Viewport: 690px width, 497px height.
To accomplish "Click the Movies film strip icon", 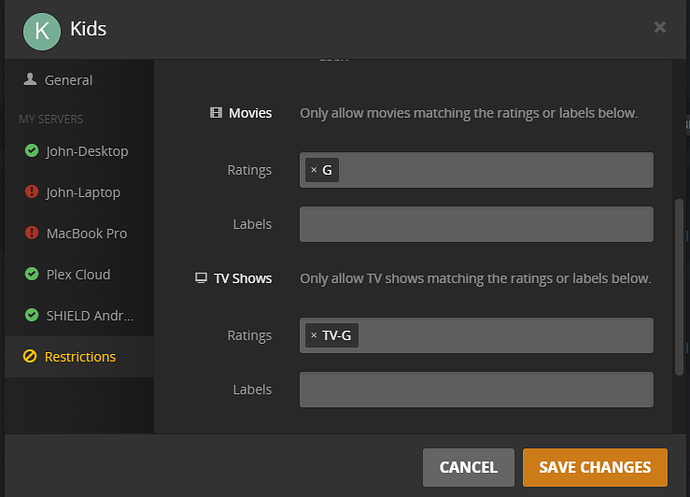I will 215,113.
